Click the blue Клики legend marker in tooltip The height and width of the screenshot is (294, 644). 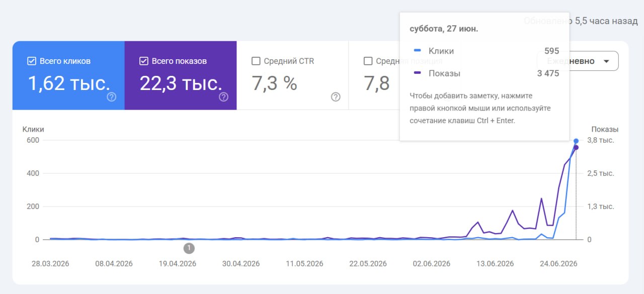[x=417, y=51]
